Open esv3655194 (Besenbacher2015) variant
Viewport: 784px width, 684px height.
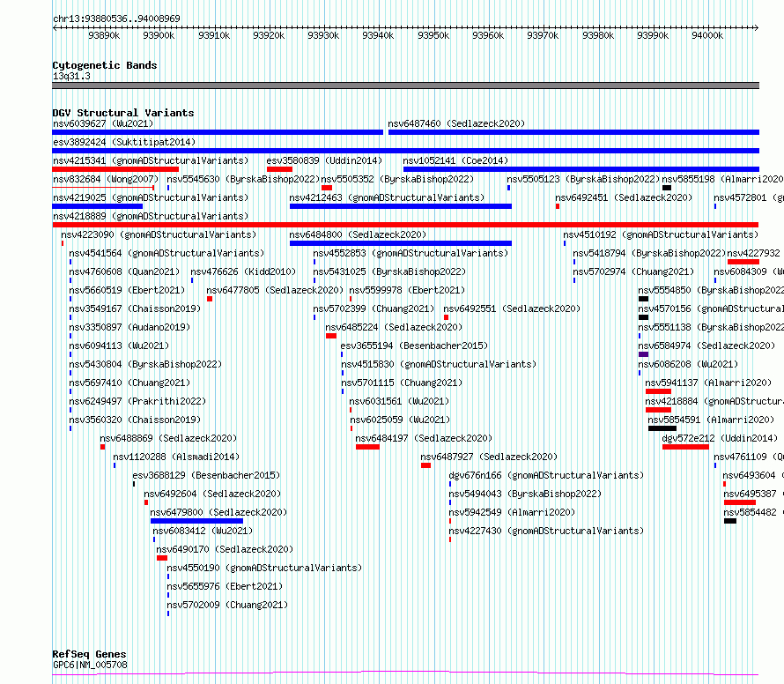tap(414, 346)
